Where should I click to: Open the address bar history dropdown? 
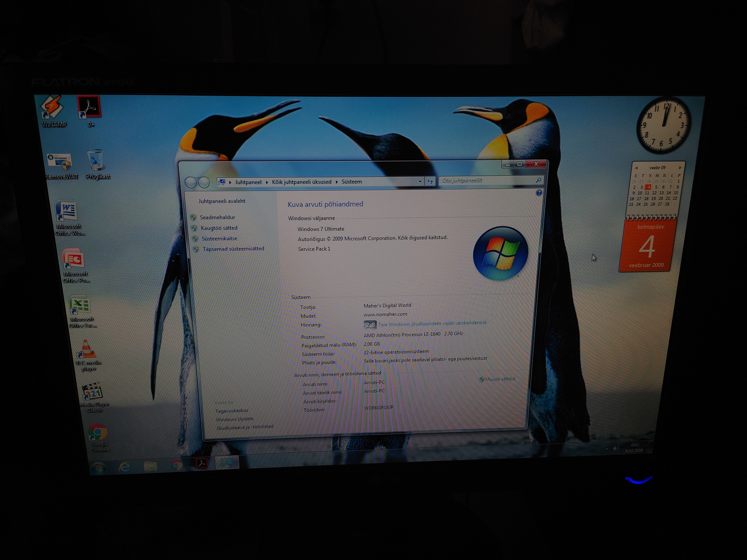tap(420, 182)
